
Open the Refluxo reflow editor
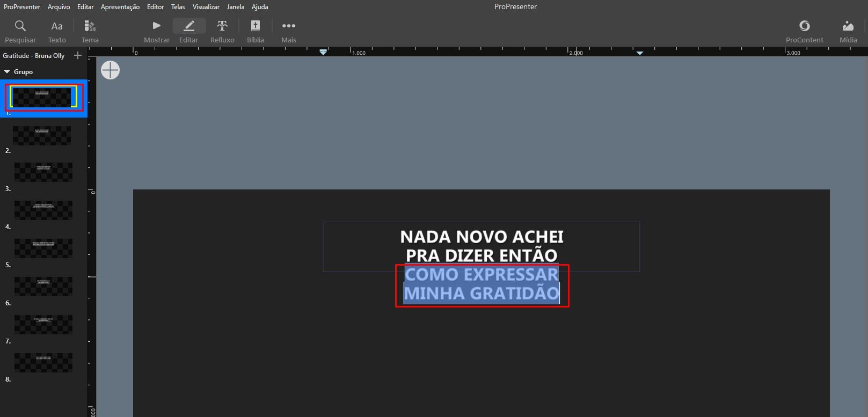pyautogui.click(x=222, y=32)
